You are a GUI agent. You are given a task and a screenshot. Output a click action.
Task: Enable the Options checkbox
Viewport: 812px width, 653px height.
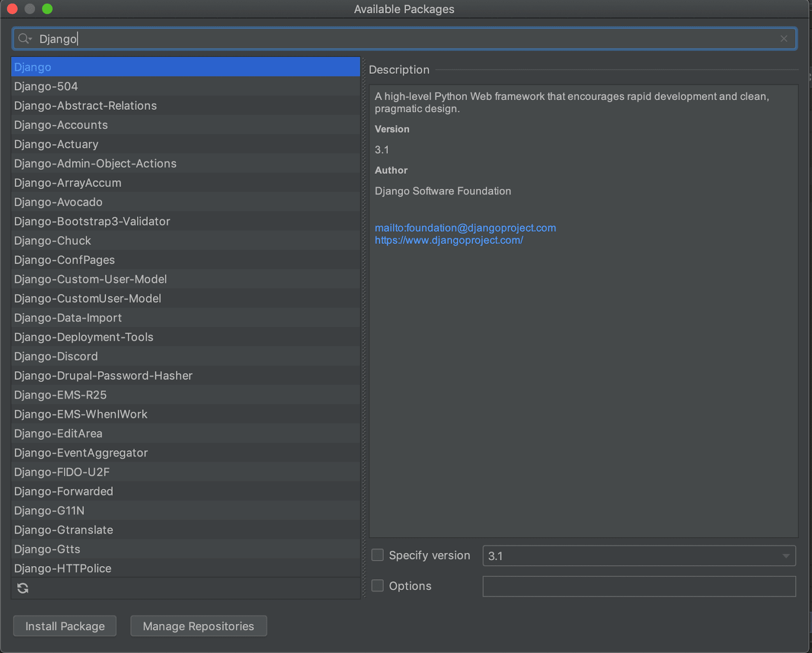[378, 585]
